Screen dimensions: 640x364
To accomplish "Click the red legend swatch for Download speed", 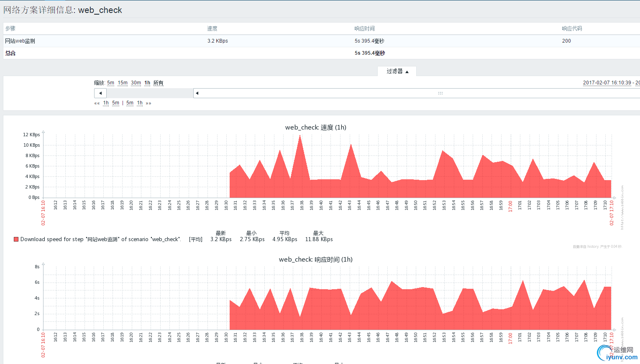I will click(x=16, y=239).
